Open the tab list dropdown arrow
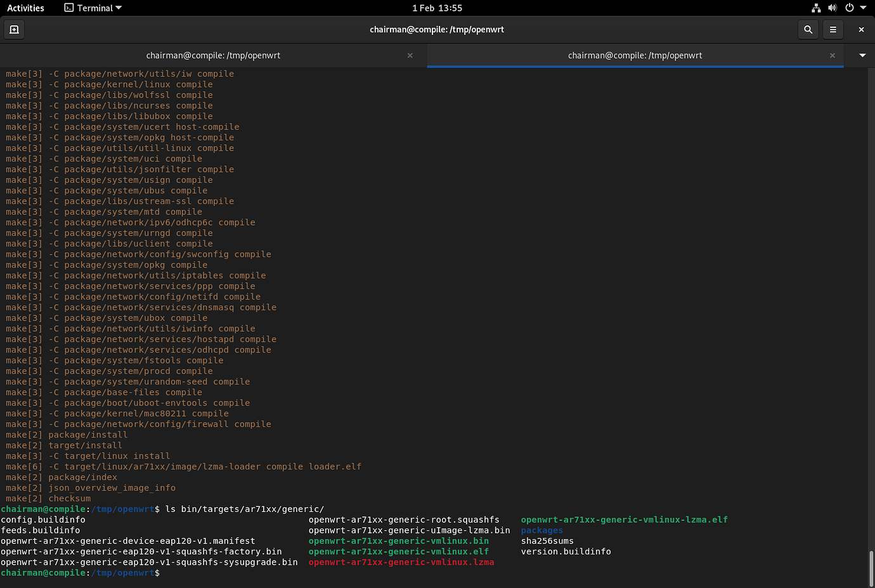Viewport: 875px width, 588px height. 860,55
